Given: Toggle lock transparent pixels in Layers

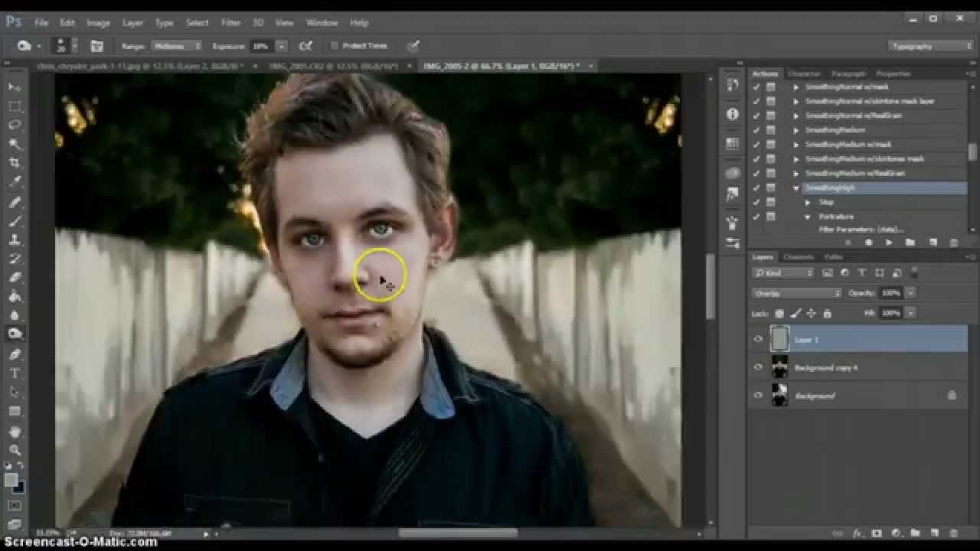Looking at the screenshot, I should coord(779,313).
